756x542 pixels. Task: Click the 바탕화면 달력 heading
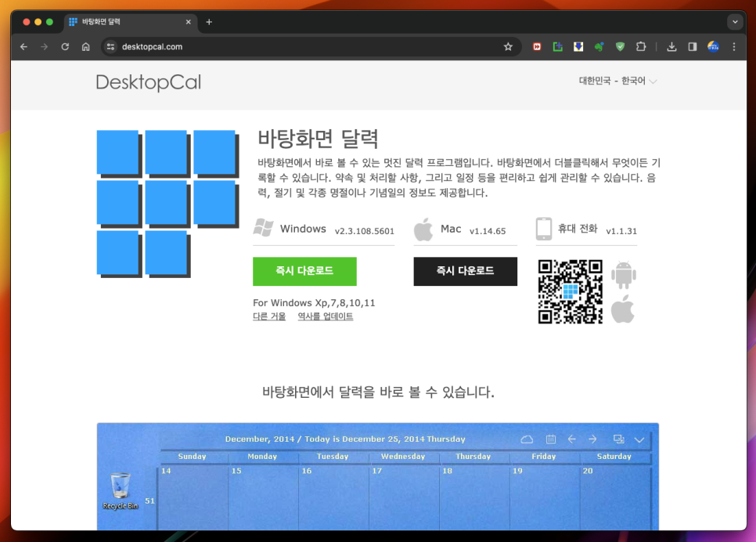(318, 139)
